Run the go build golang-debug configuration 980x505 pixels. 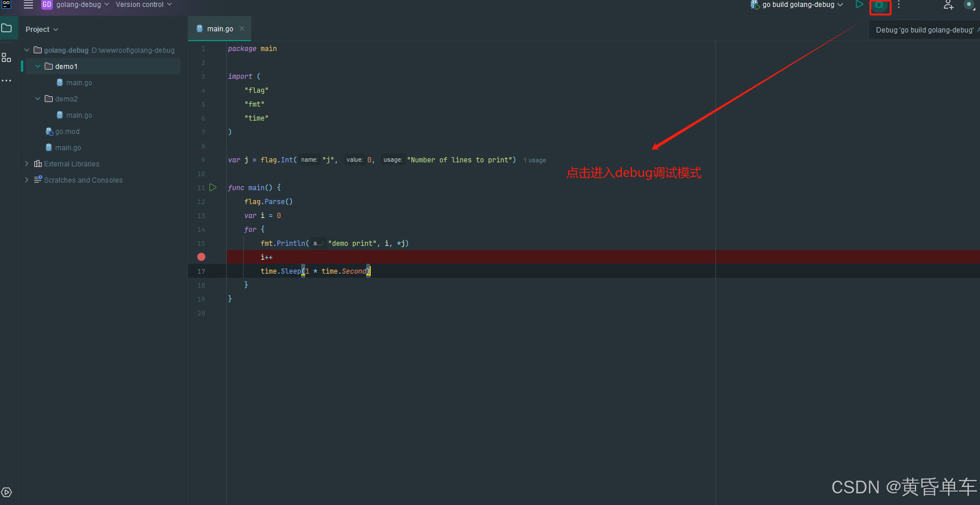pyautogui.click(x=859, y=5)
